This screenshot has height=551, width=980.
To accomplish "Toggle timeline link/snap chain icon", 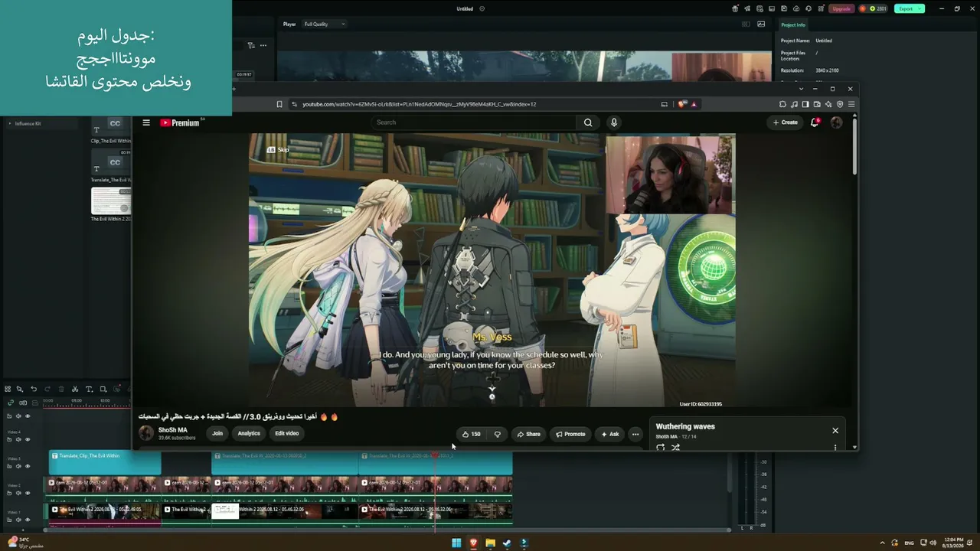I will (x=11, y=402).
